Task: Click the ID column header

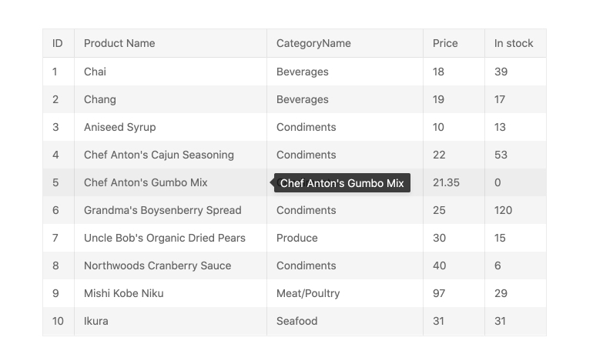Action: click(x=58, y=43)
